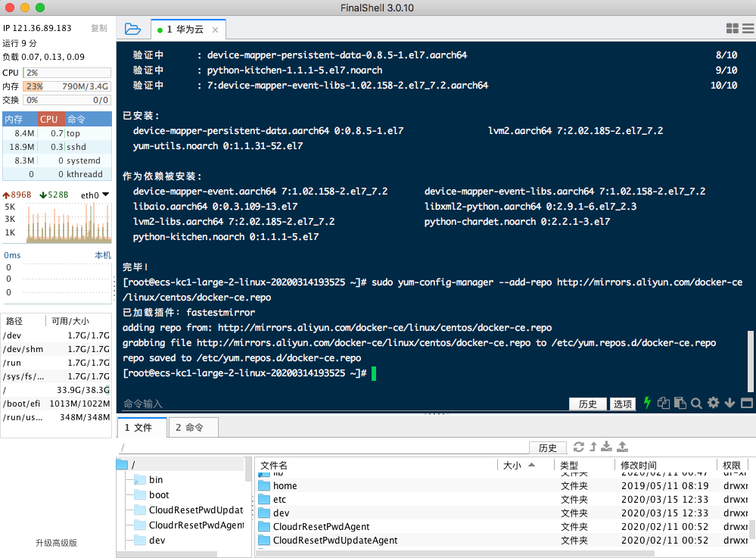
Task: Click the 交换 swap 0% bar
Action: click(67, 100)
